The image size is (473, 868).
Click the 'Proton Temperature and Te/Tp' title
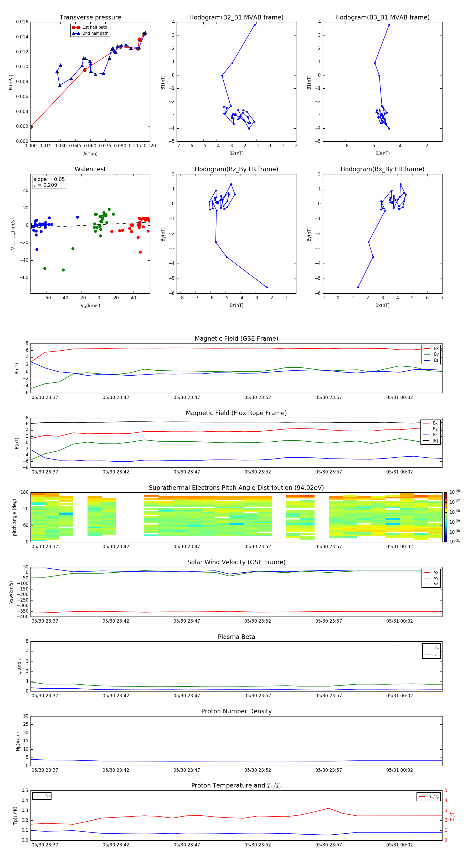point(236,786)
